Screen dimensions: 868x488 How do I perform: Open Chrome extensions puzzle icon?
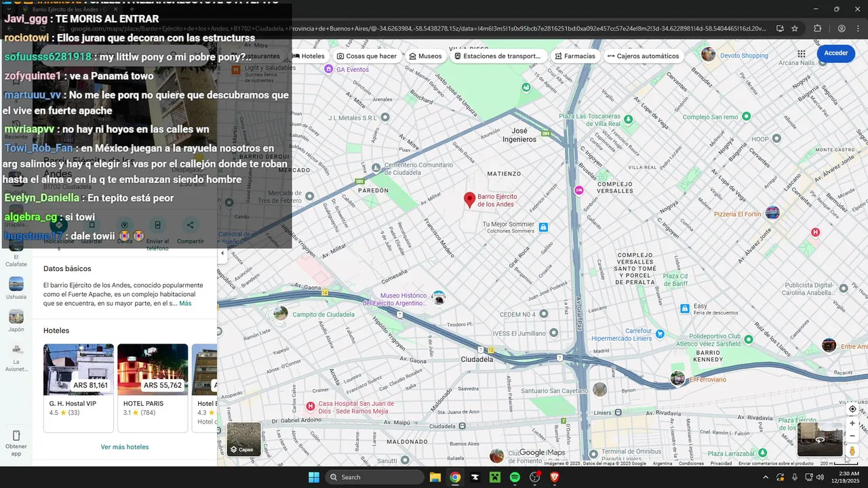(x=817, y=28)
